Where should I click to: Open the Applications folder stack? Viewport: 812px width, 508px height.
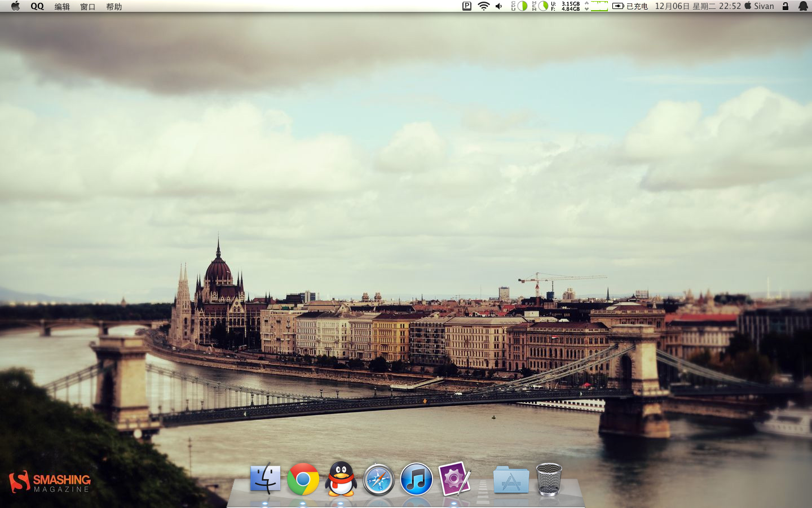coord(511,480)
